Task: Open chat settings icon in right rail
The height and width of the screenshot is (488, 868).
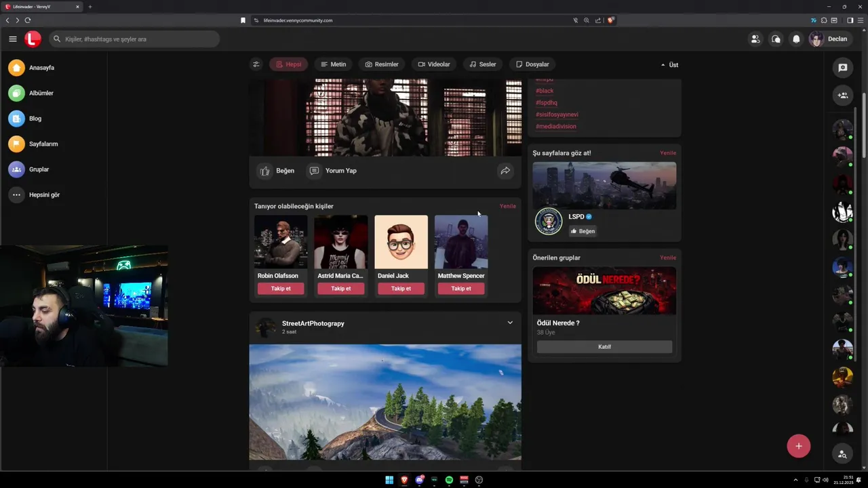Action: (843, 68)
